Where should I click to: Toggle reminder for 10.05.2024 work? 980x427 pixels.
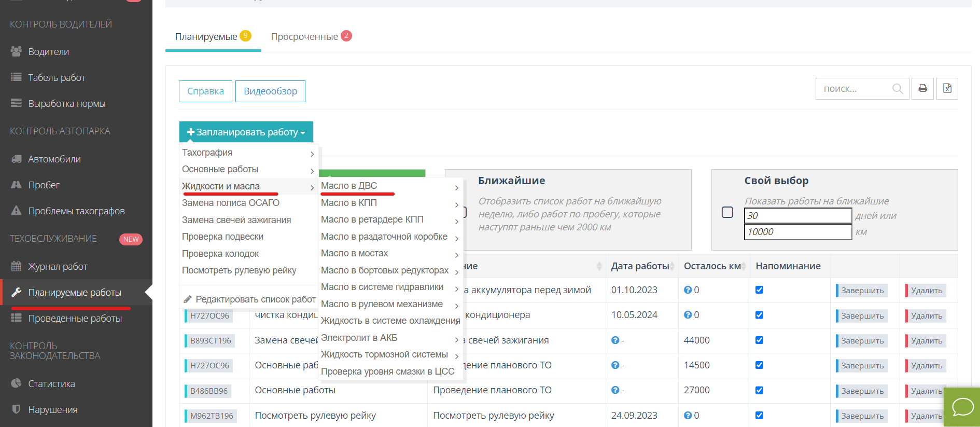pyautogui.click(x=759, y=315)
